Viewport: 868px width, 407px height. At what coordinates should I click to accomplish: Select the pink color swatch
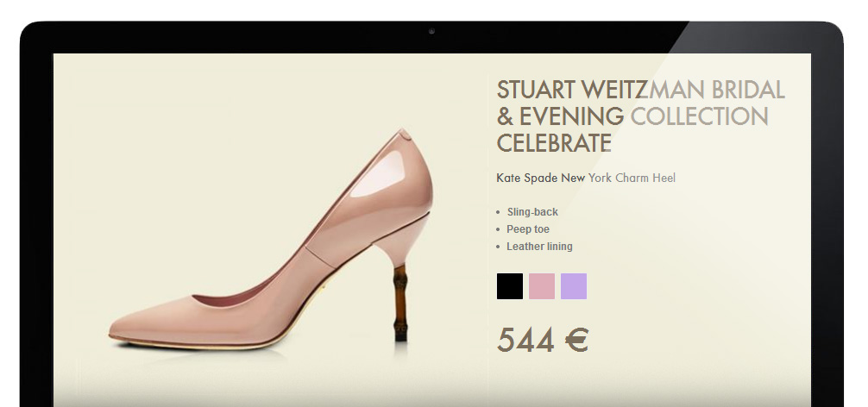[x=542, y=286]
